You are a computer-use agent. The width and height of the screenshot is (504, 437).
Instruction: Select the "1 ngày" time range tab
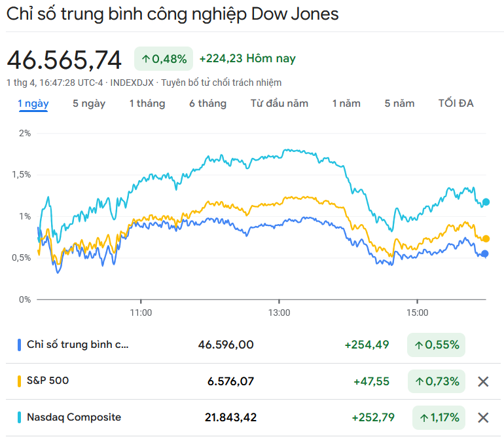click(x=33, y=104)
